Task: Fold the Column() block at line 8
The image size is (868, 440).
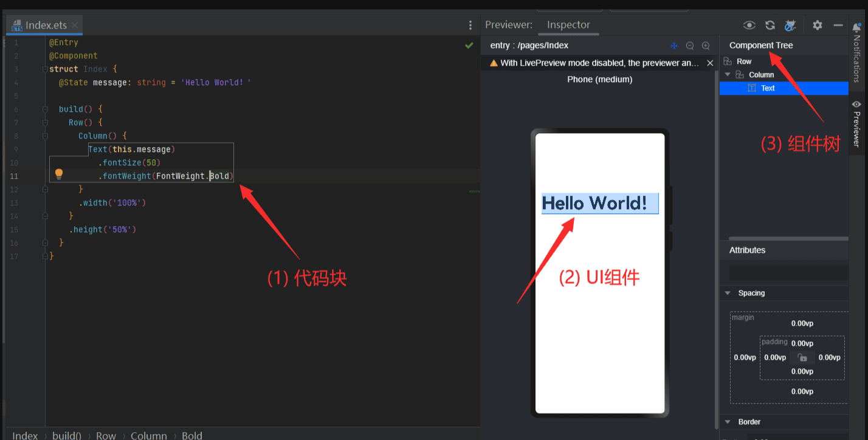Action: [45, 136]
